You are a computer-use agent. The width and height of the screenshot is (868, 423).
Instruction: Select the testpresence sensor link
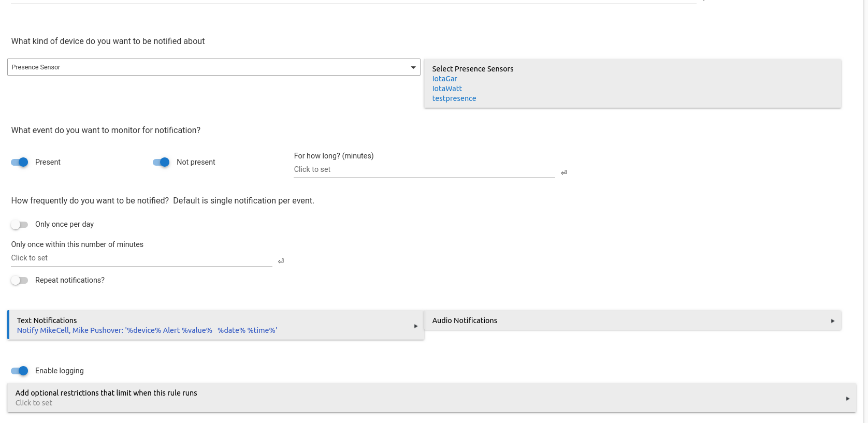point(454,98)
